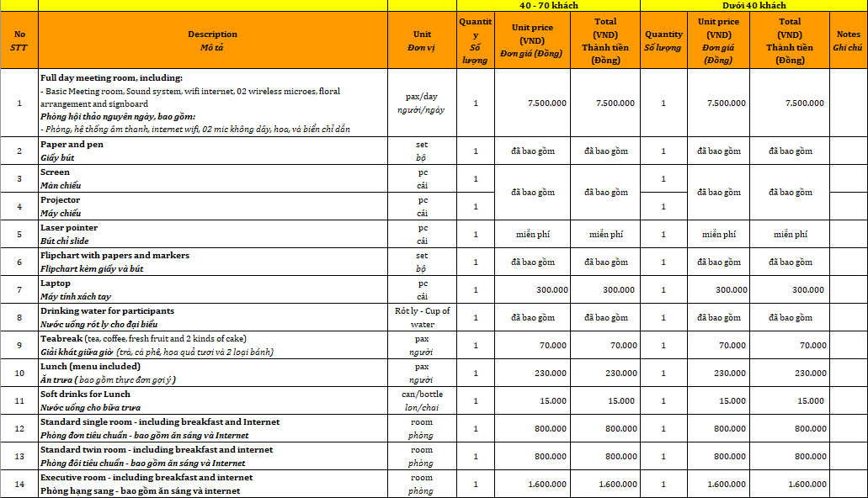Select meeting room row's 7.500.000 under 40-70 total
Viewport: 868px width, 498px height.
click(605, 103)
